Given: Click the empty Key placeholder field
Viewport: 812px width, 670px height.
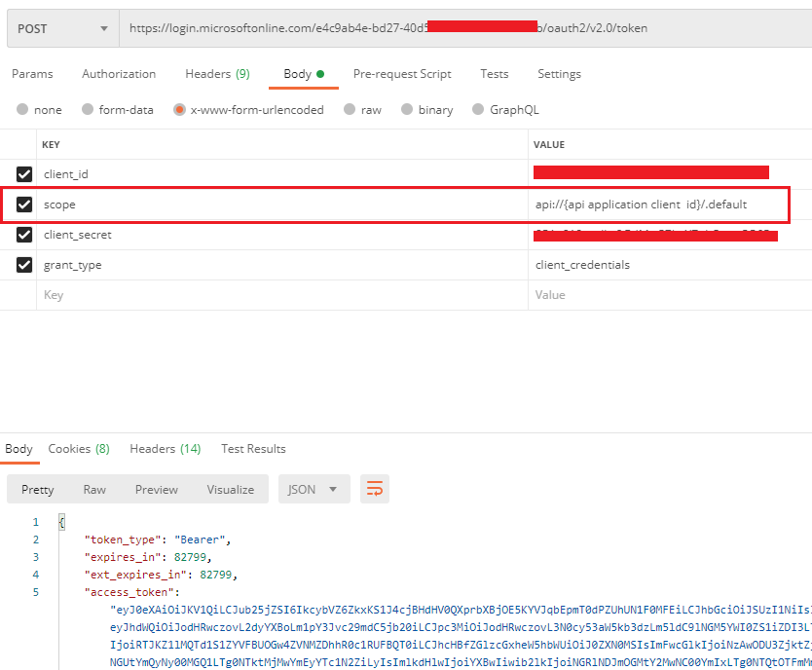Looking at the screenshot, I should (x=282, y=295).
